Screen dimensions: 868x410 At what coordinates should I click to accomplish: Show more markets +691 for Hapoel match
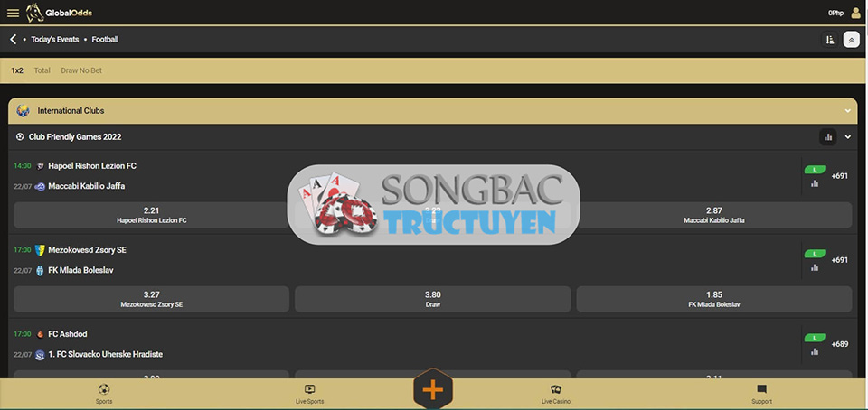point(839,176)
